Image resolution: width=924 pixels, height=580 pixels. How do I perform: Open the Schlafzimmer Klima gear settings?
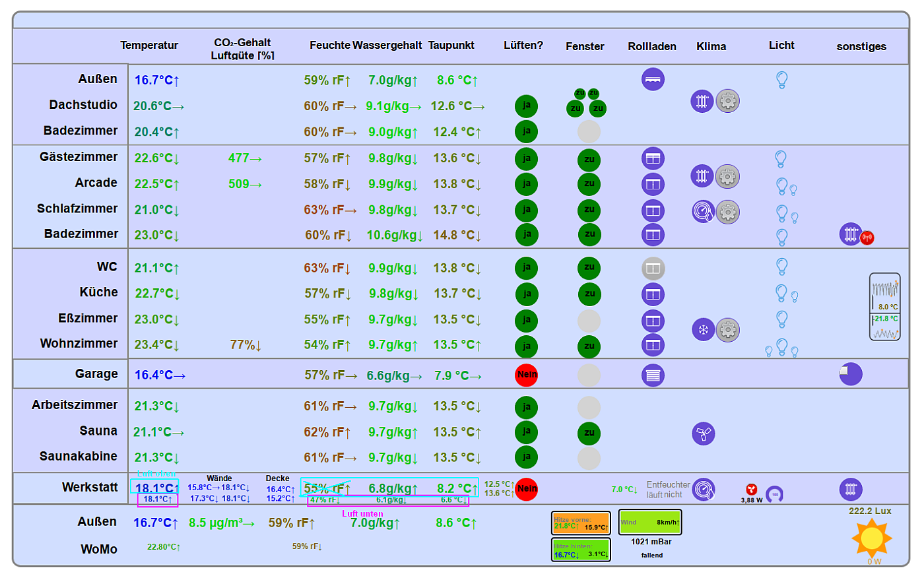point(727,212)
